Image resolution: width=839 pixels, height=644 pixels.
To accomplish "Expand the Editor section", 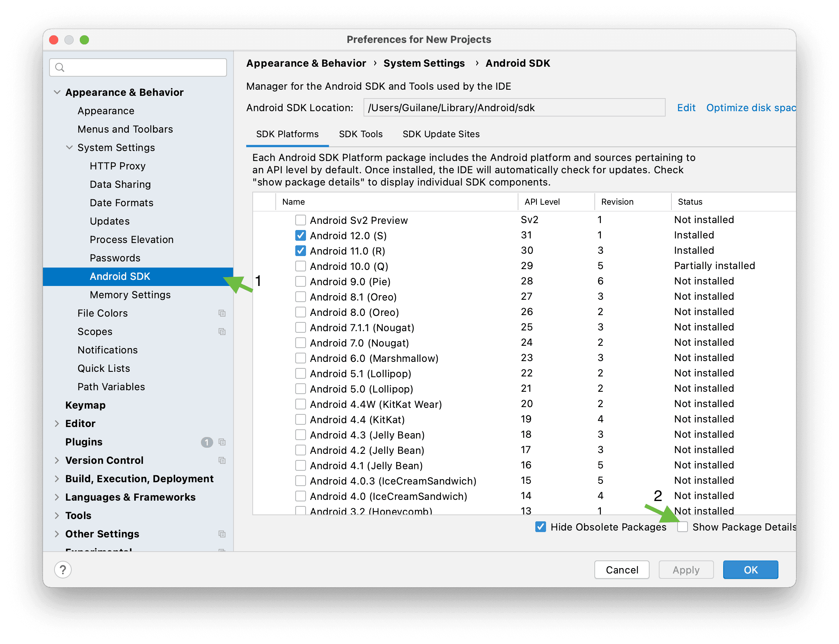I will [57, 424].
